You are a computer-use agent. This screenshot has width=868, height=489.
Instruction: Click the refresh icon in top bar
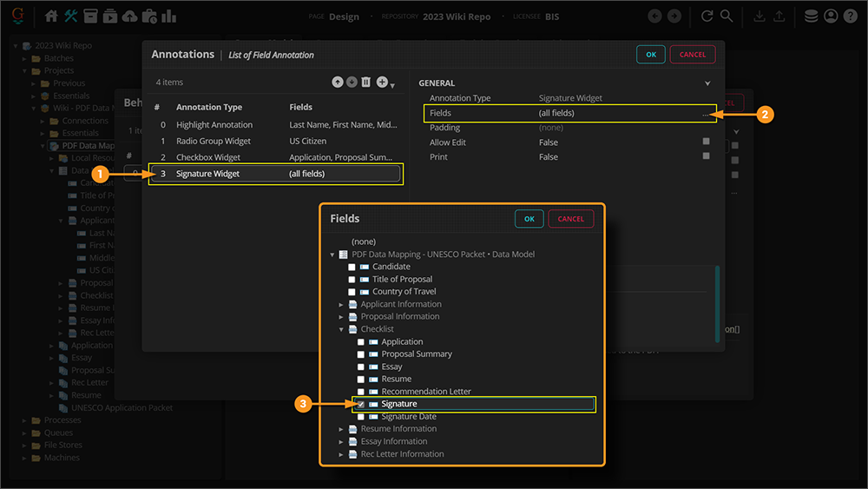coord(707,17)
